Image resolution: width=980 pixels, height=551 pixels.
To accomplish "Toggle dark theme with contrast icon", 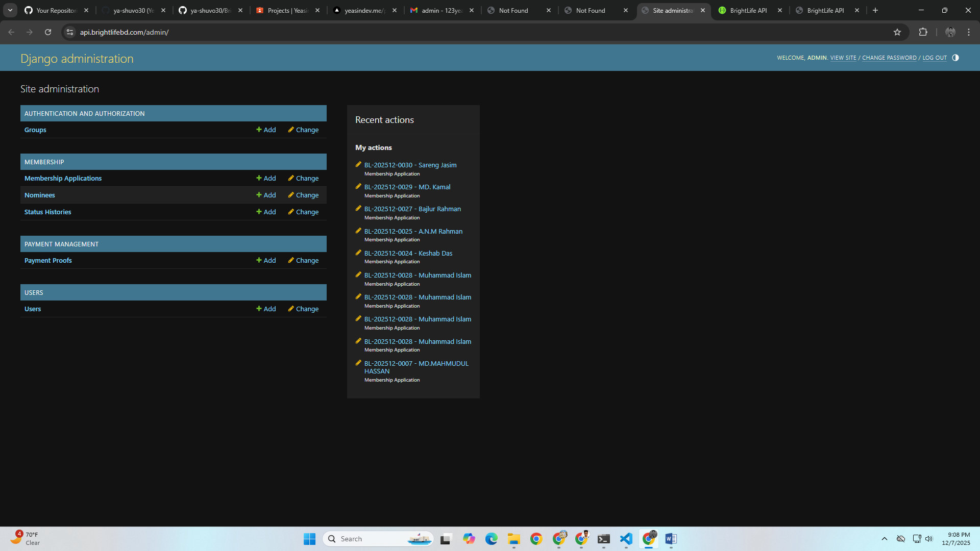I will 955,58.
